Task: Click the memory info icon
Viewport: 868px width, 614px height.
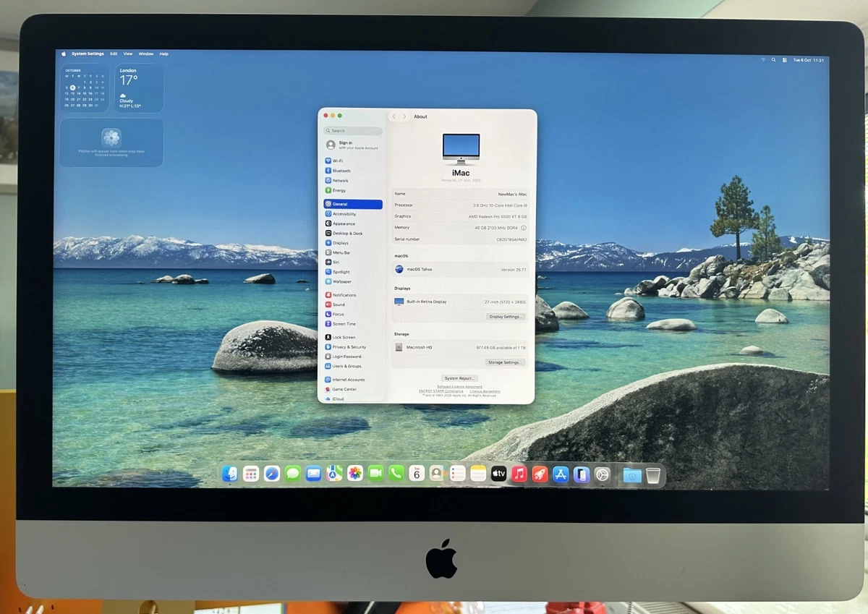Action: tap(524, 228)
